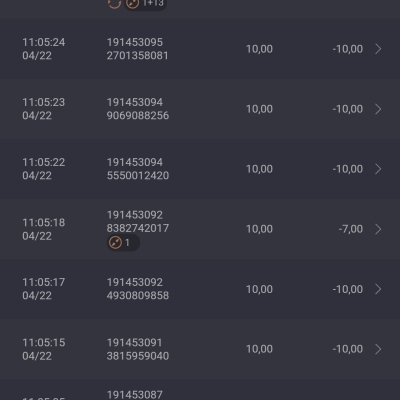
Task: Select bet ID 5550012420
Action: point(138,175)
